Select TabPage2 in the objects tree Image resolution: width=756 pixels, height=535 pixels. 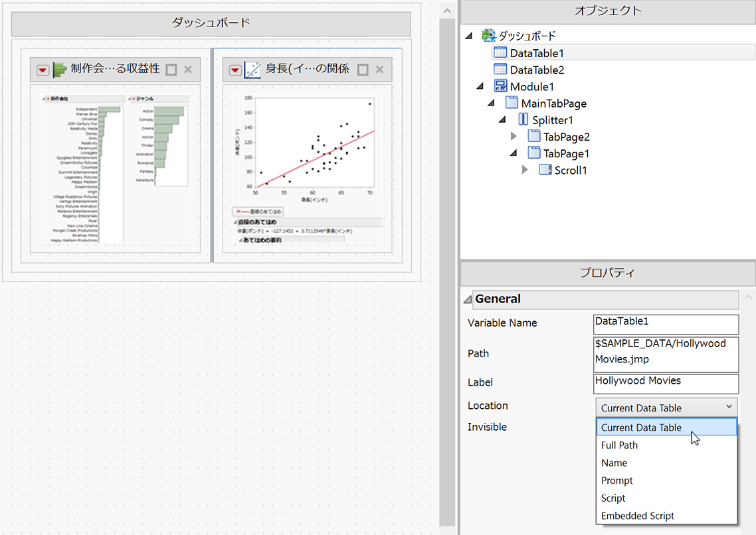567,137
